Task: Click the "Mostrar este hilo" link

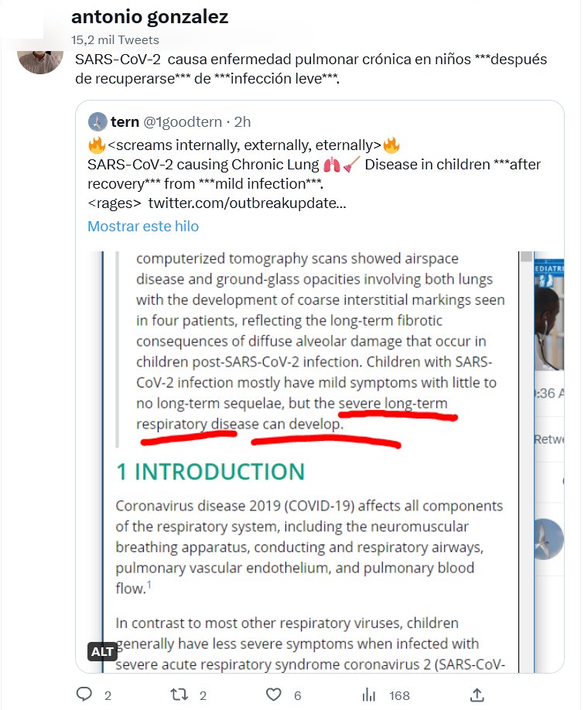Action: pos(143,227)
